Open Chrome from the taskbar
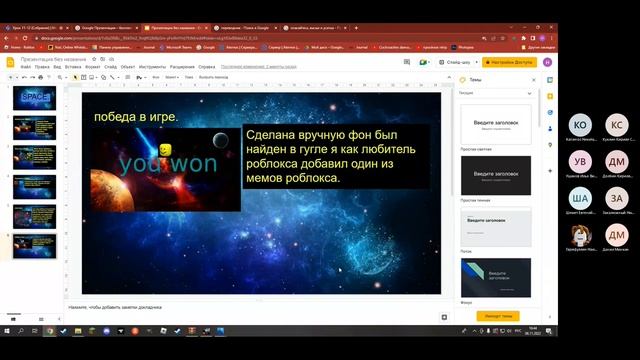This screenshot has width=640, height=360. point(49,331)
